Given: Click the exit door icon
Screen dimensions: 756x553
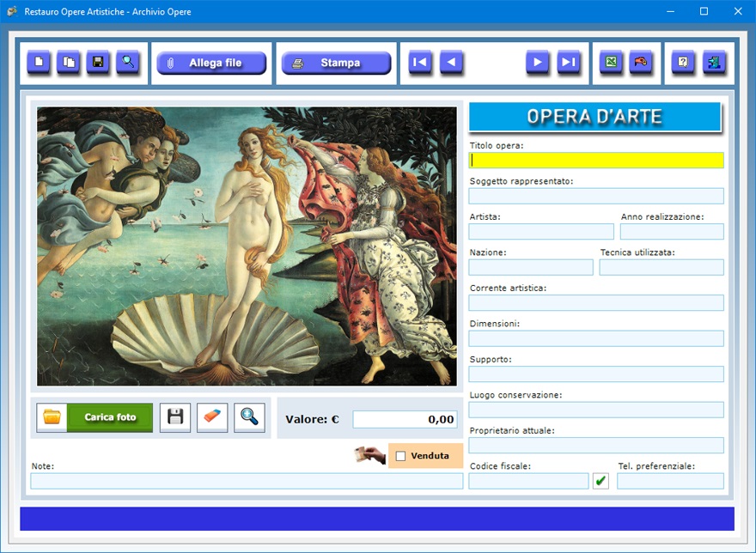Looking at the screenshot, I should pos(713,63).
